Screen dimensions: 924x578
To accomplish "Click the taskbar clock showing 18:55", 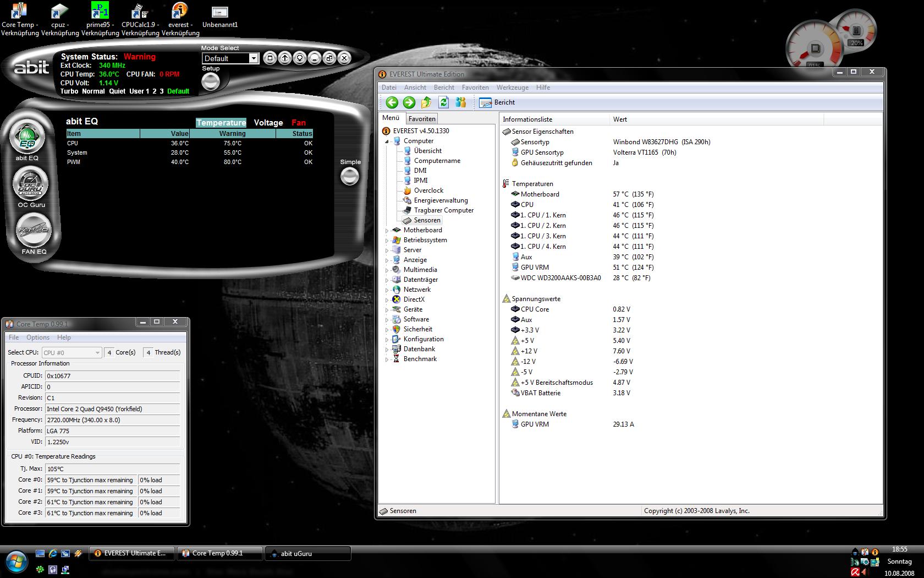I will tap(900, 549).
